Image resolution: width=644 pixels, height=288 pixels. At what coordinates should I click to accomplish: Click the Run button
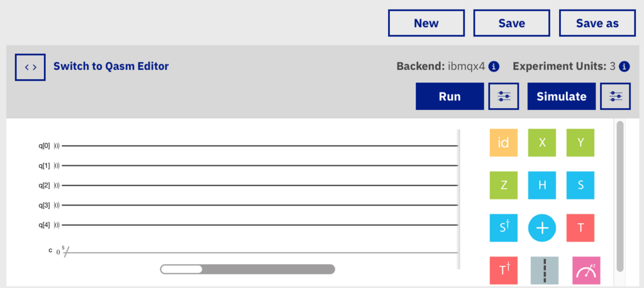450,97
